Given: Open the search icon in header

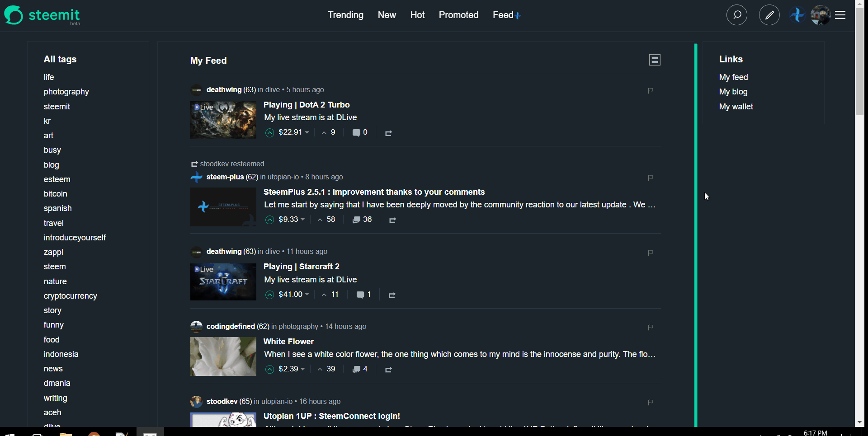Looking at the screenshot, I should click(737, 15).
